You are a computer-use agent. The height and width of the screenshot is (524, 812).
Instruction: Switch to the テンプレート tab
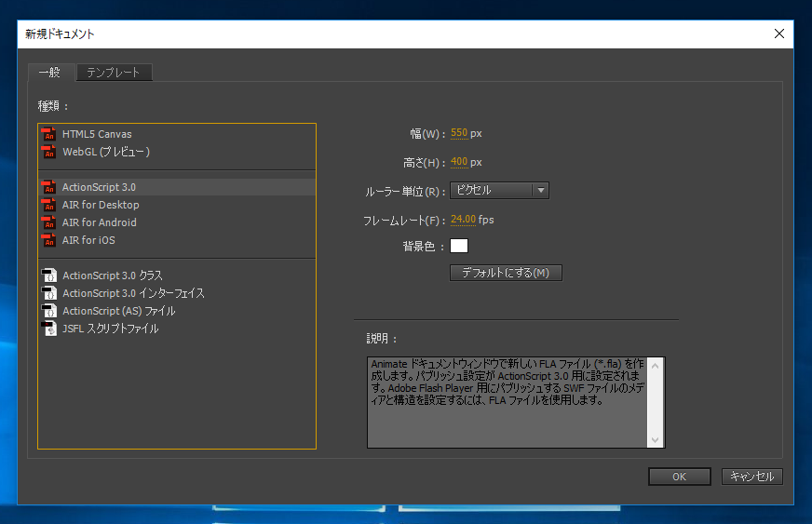(x=114, y=72)
